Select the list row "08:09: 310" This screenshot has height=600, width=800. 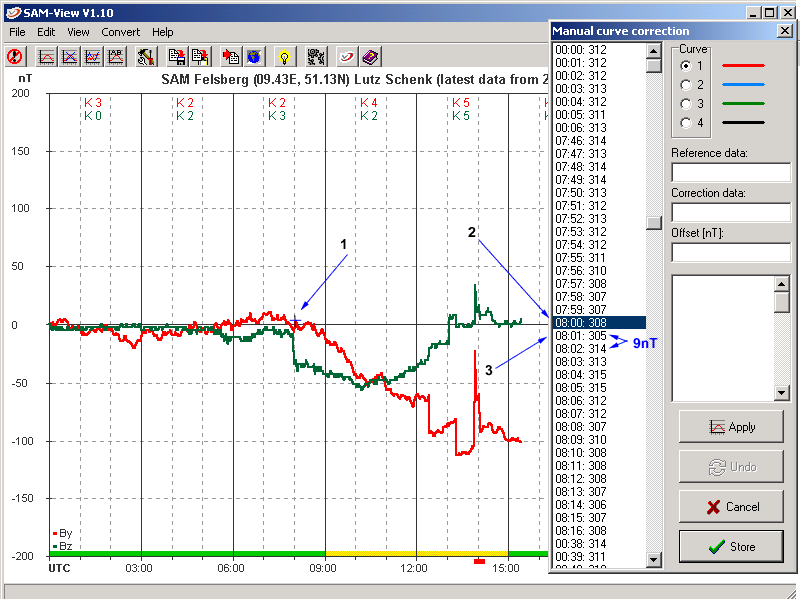click(599, 440)
